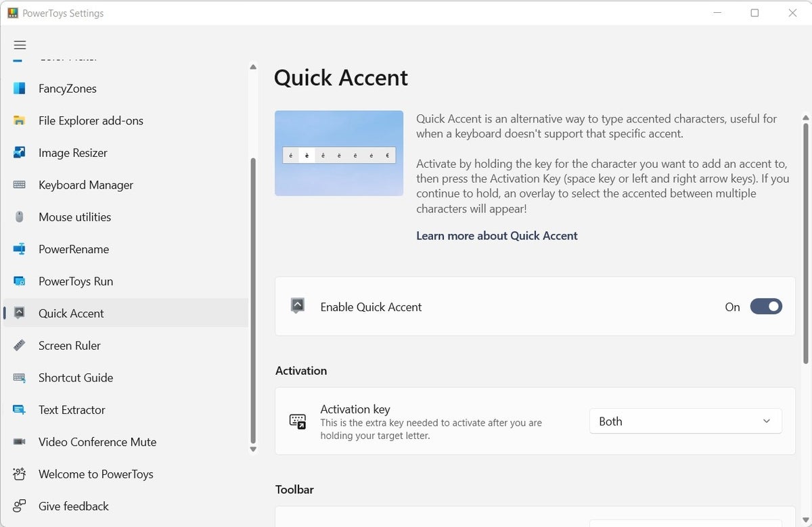Click the File Explorer add-ons icon

(20, 120)
